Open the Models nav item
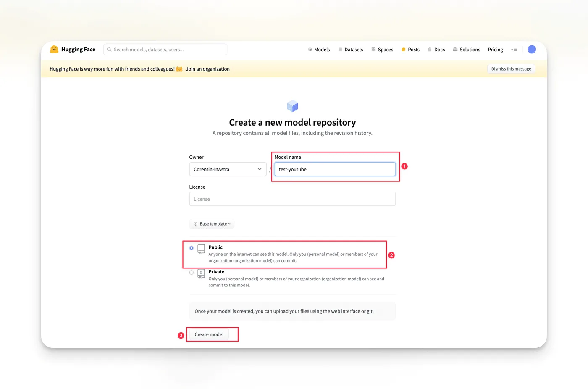Viewport: 588px width, 389px height. pos(319,50)
